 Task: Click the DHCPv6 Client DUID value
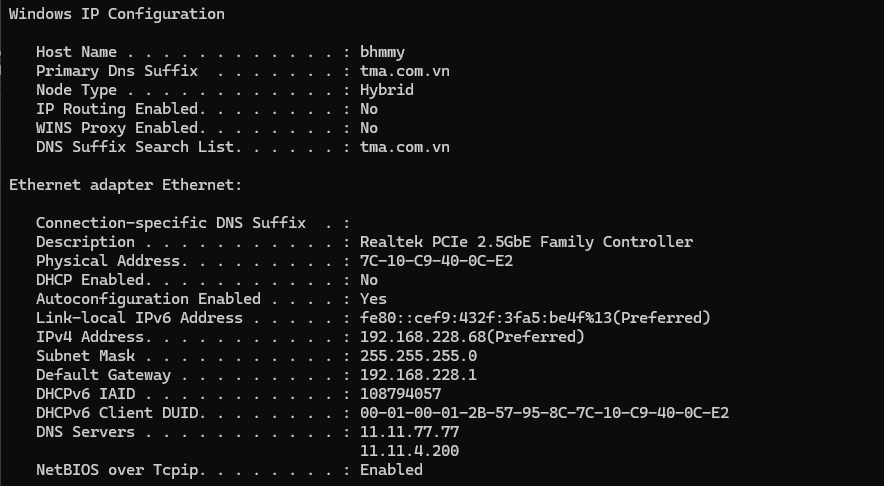click(x=544, y=413)
